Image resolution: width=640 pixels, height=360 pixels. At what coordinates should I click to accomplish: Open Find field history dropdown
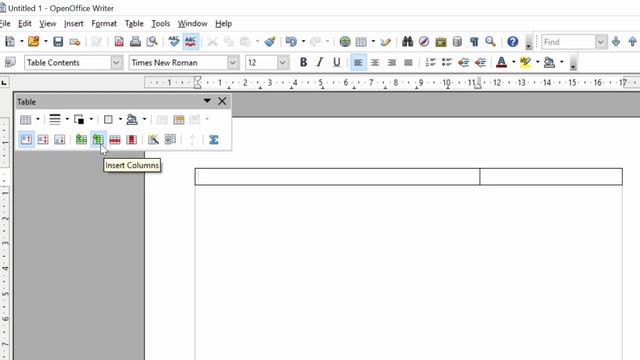tap(601, 42)
